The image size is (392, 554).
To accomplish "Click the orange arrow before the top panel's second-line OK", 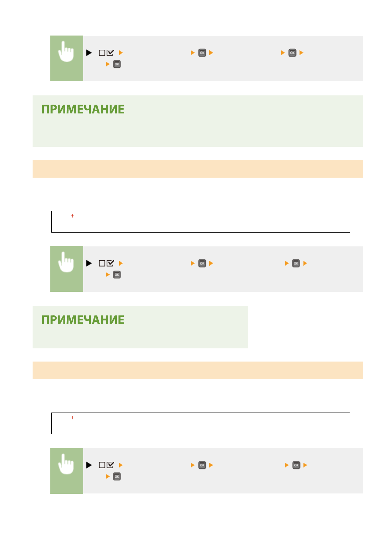I will (x=108, y=64).
